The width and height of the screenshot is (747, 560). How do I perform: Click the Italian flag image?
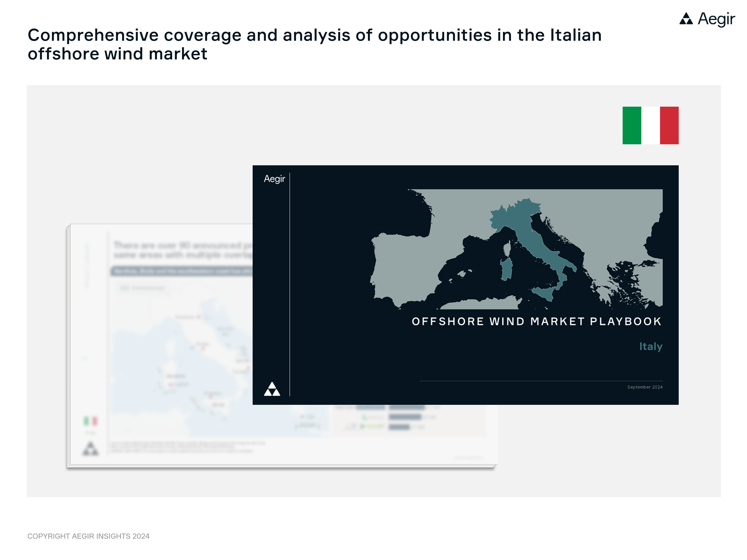(650, 126)
